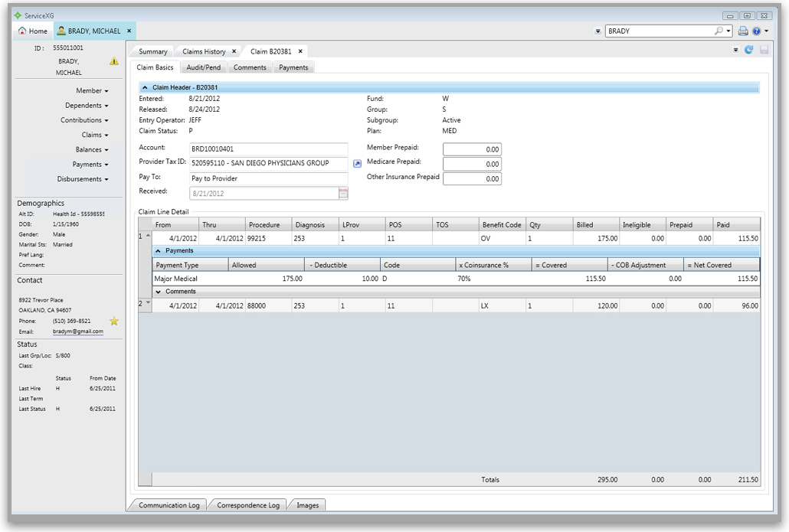Close the Claim B20381 tab
789x532 pixels.
click(x=301, y=51)
